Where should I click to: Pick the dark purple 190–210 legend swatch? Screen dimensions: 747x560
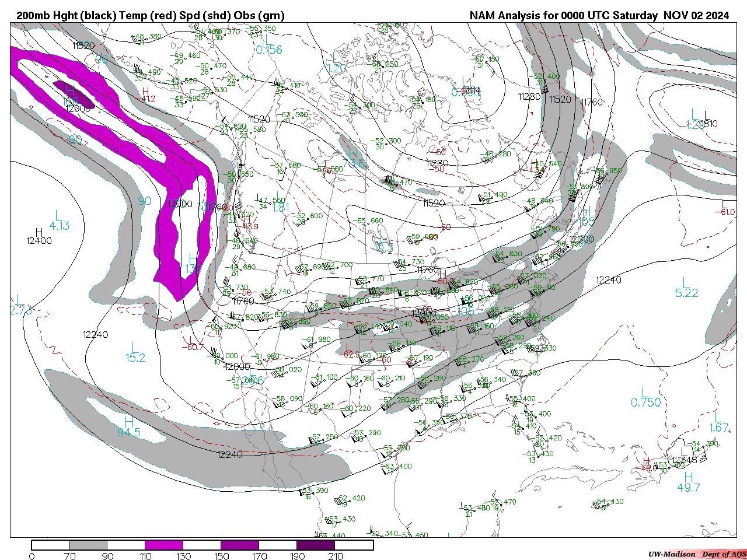pos(316,545)
